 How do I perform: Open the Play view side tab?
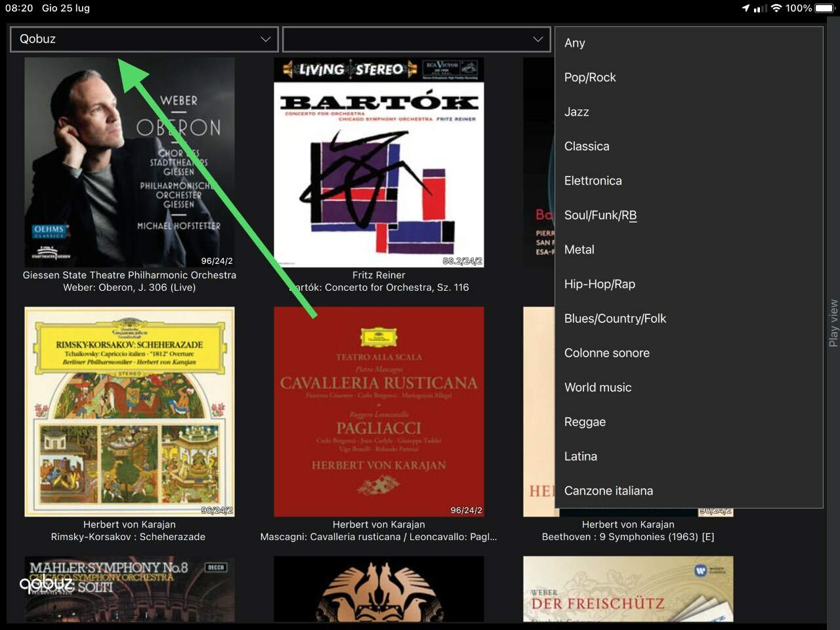833,323
